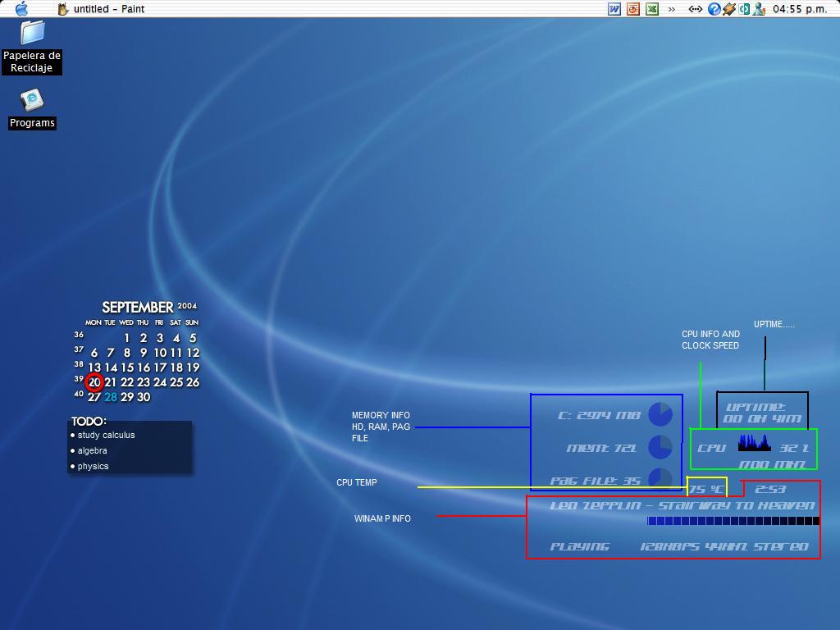Click the 04:55 p.m. clock
The width and height of the screenshot is (840, 630).
point(800,9)
